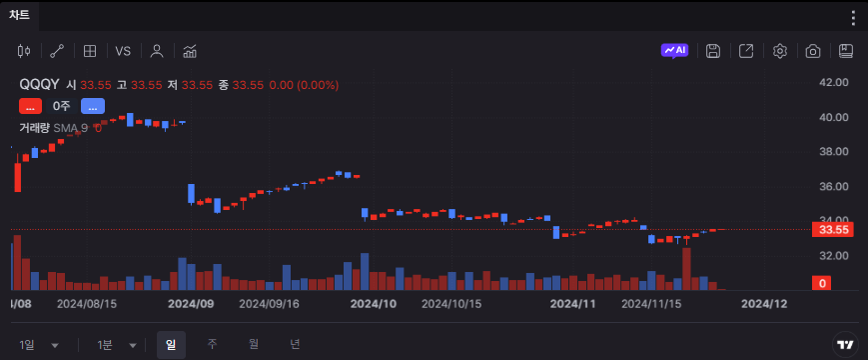Select the 주 weekly timeframe
Viewport: 868px width, 360px height.
tap(212, 344)
